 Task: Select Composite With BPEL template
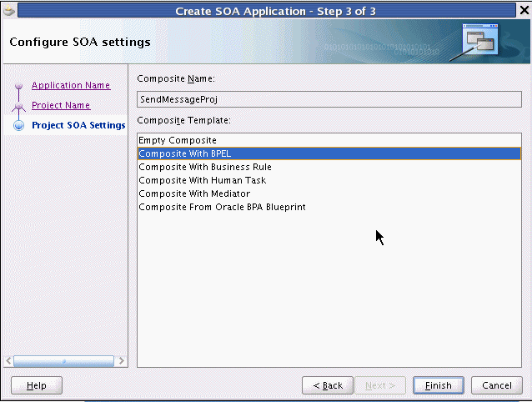click(329, 153)
